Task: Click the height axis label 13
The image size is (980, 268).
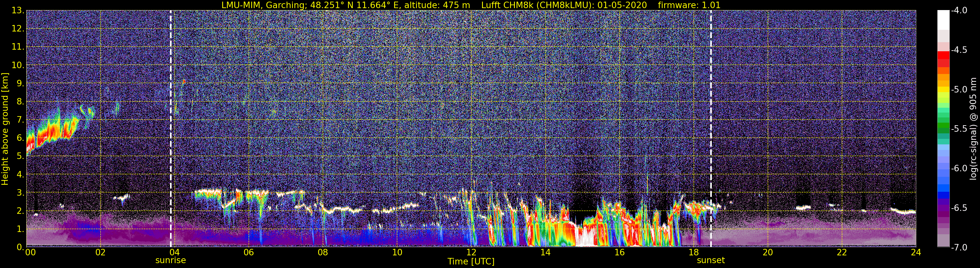Action: [x=18, y=11]
